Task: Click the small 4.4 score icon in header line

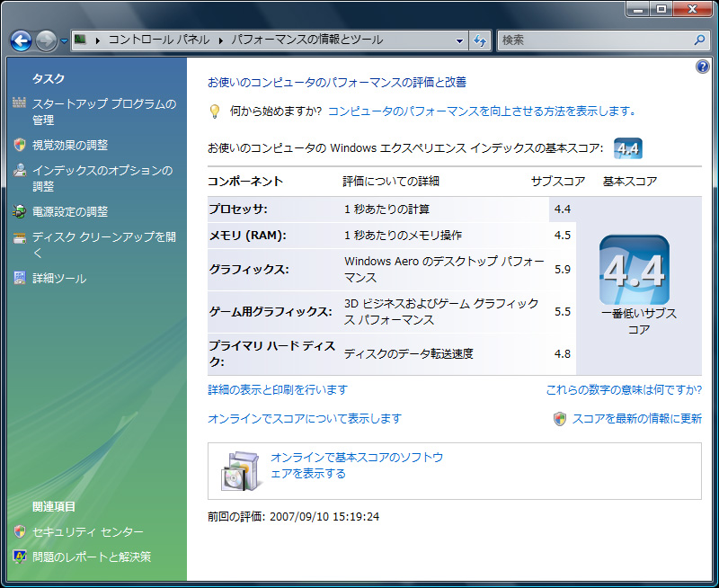Action: (x=627, y=148)
